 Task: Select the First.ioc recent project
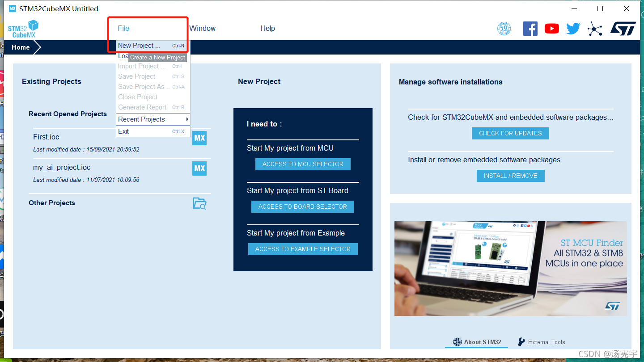pos(46,137)
